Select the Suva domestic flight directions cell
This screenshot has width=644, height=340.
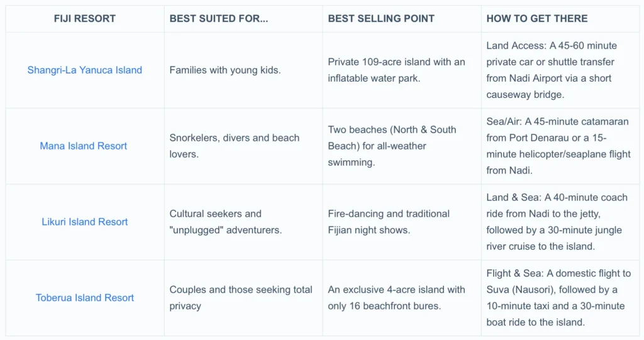558,298
